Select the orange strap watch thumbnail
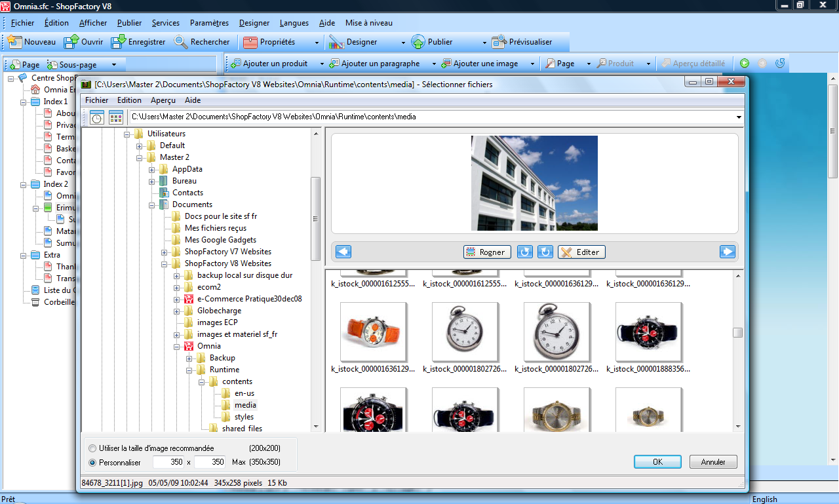Image resolution: width=839 pixels, height=504 pixels. point(373,331)
